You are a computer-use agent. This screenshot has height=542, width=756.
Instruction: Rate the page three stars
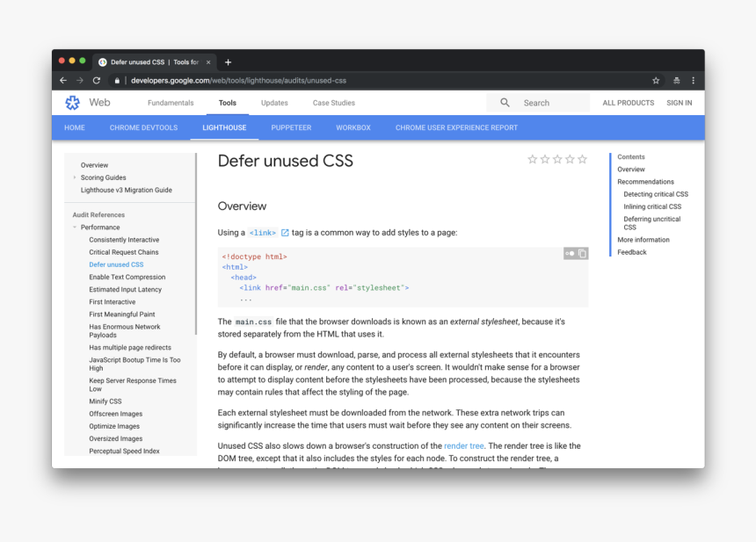[x=557, y=159]
